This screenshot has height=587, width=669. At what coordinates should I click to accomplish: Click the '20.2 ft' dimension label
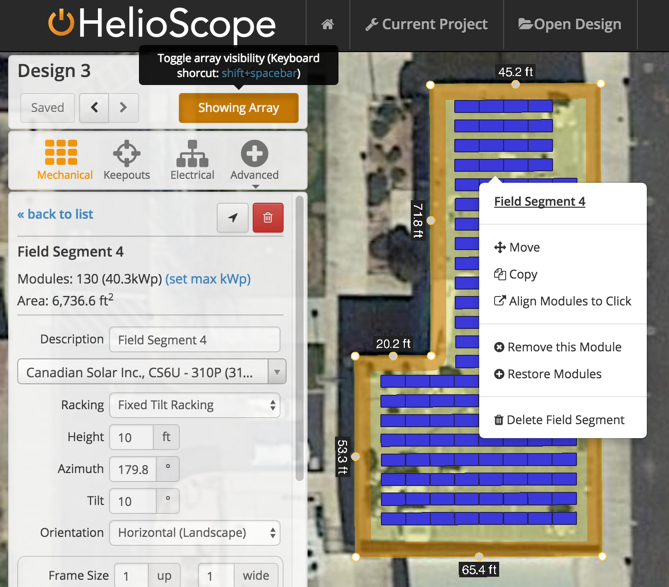tap(393, 343)
